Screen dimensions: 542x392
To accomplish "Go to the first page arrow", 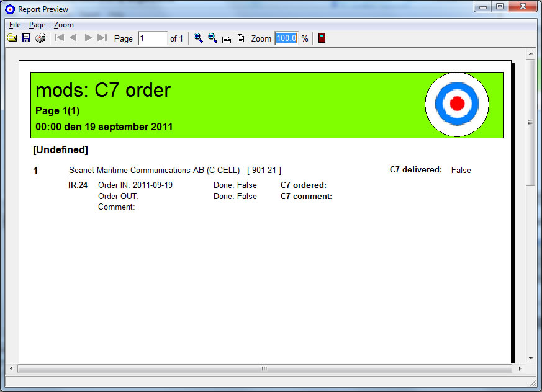I will click(x=60, y=38).
